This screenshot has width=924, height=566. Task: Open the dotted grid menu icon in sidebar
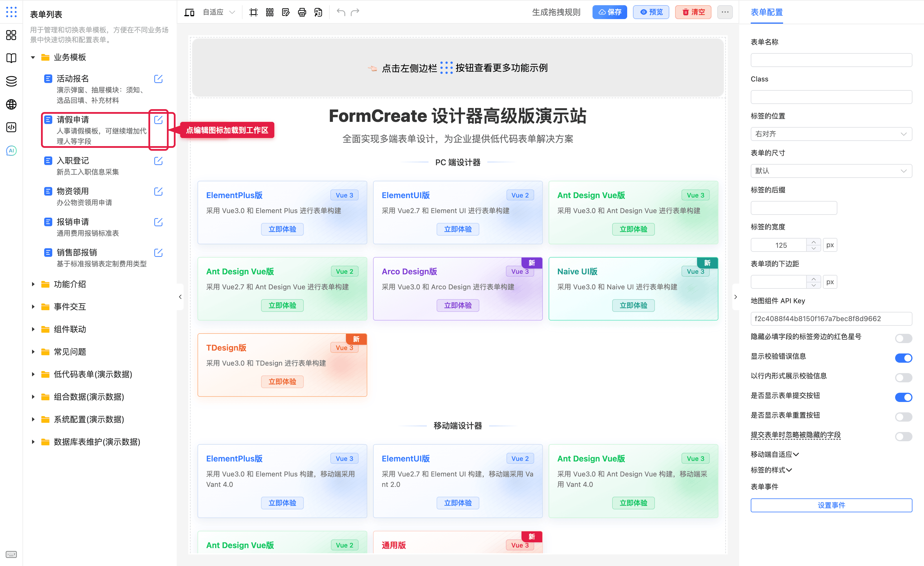click(11, 12)
